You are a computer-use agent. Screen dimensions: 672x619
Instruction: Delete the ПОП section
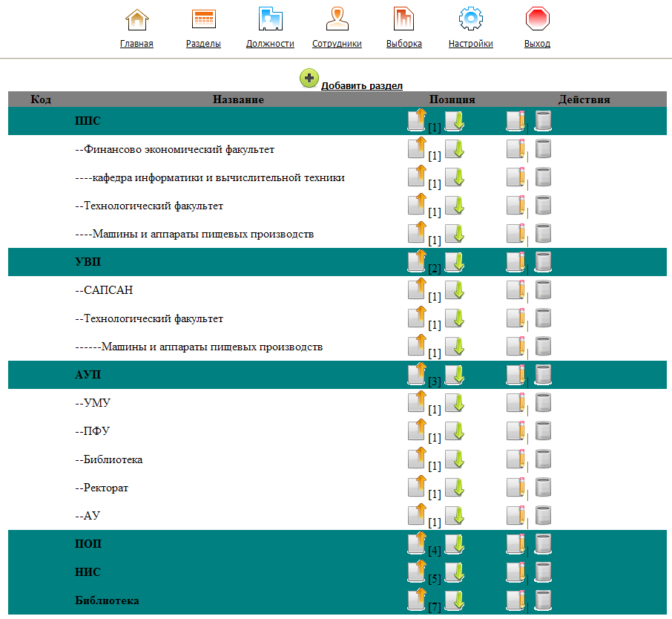click(x=544, y=544)
